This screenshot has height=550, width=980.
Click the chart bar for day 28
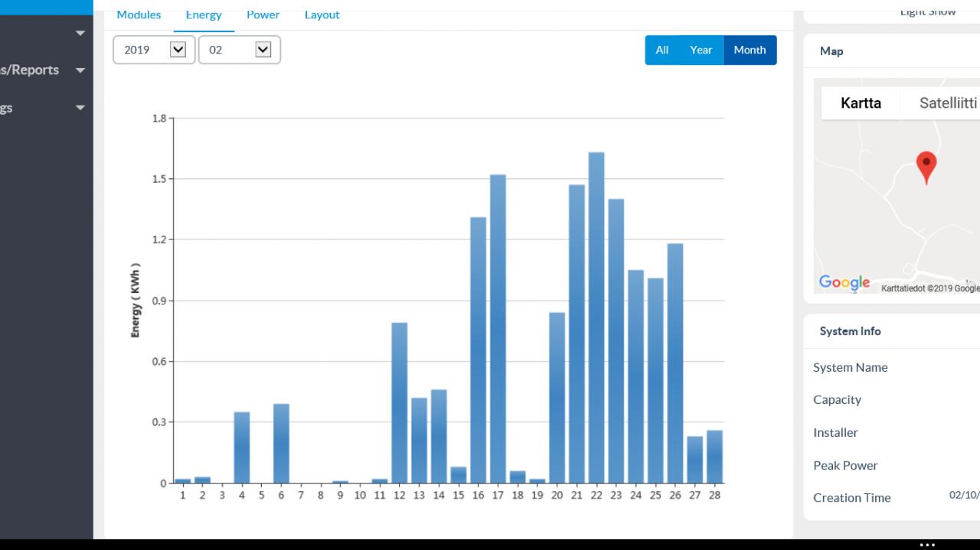click(x=714, y=457)
